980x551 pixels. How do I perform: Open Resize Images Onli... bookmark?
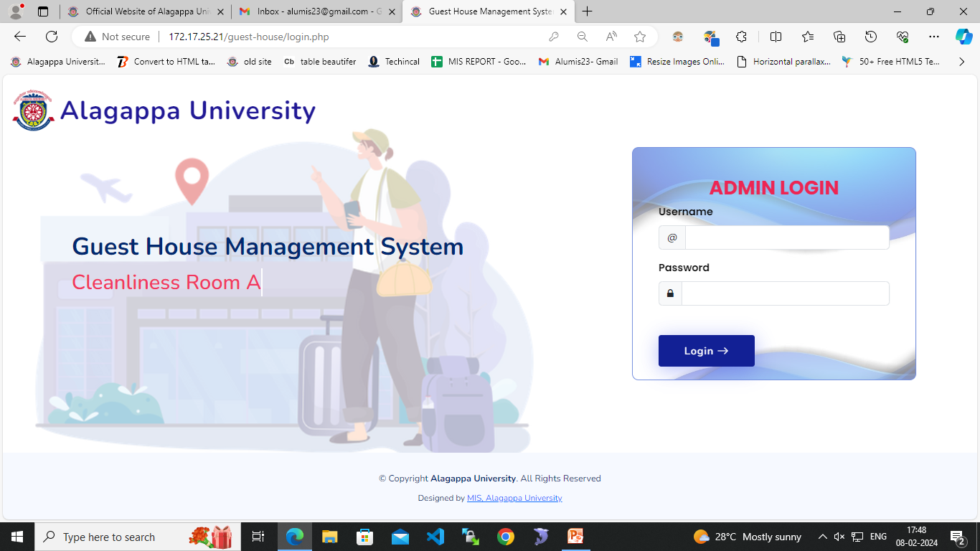[x=677, y=62]
